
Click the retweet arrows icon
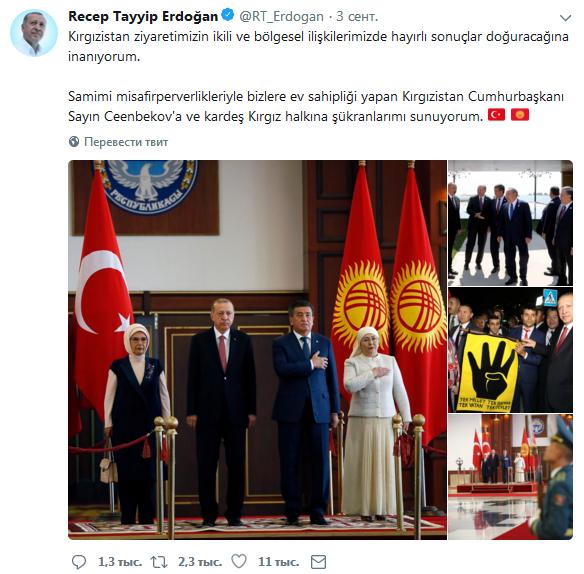(159, 562)
